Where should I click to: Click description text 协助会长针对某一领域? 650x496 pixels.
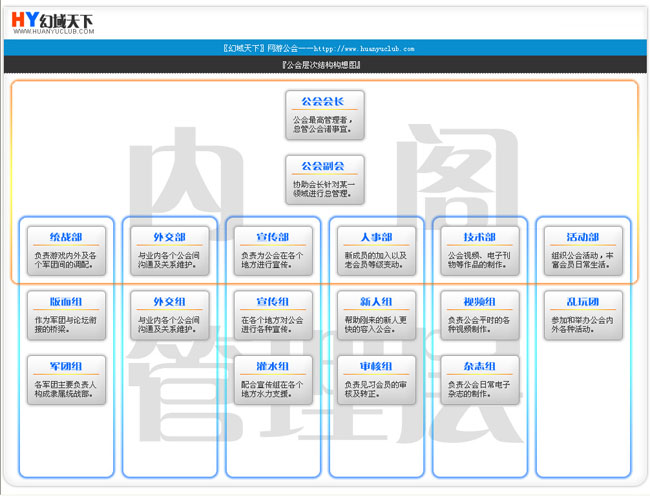point(324,189)
